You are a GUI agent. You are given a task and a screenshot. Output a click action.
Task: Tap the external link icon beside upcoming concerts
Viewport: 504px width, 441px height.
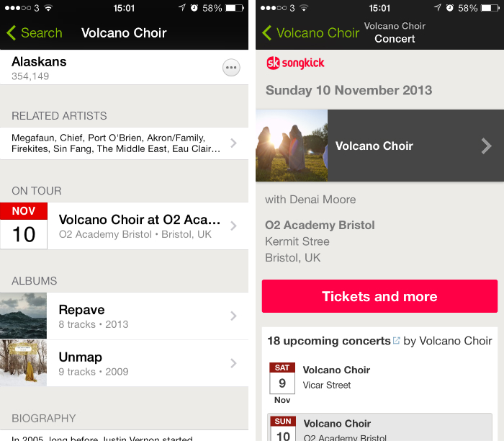(396, 340)
